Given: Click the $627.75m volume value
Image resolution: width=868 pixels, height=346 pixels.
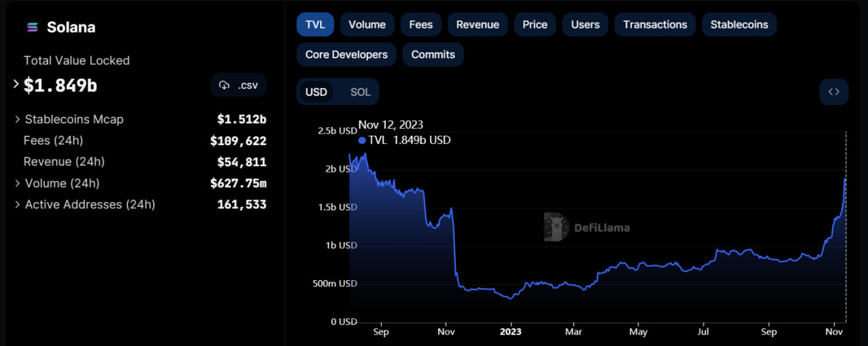Looking at the screenshot, I should click(239, 183).
